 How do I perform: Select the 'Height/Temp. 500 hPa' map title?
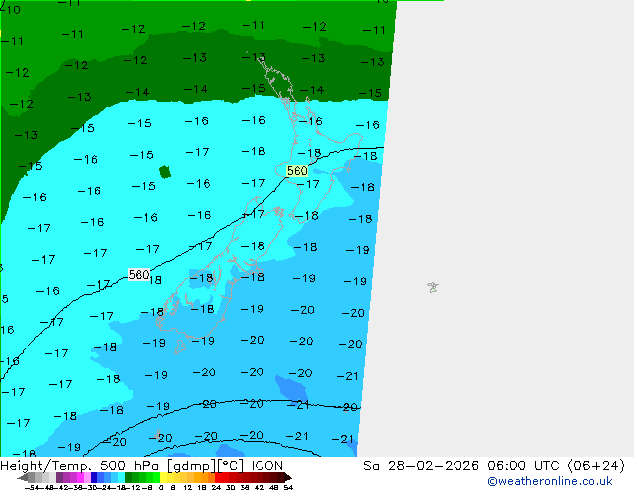pos(80,466)
